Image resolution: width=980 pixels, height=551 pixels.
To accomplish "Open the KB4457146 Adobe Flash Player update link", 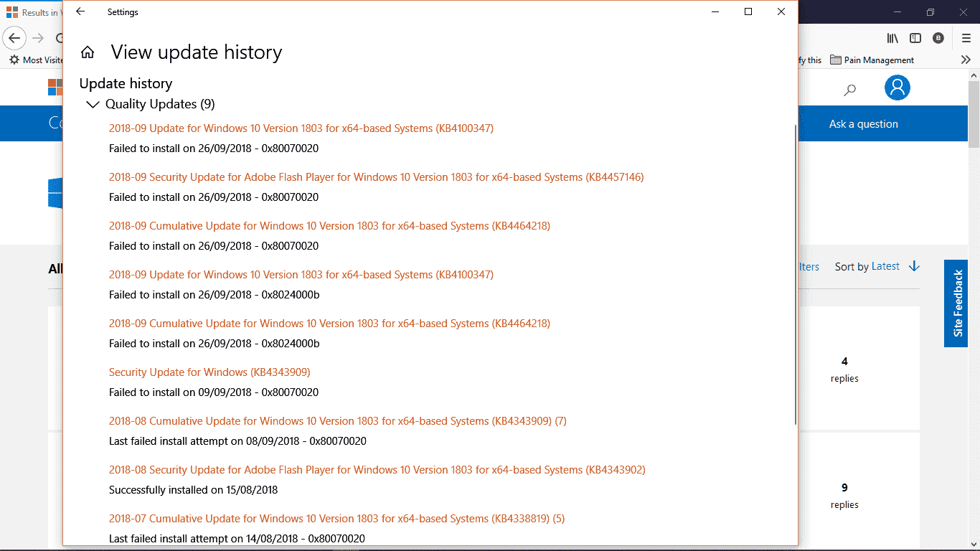I will coord(377,177).
